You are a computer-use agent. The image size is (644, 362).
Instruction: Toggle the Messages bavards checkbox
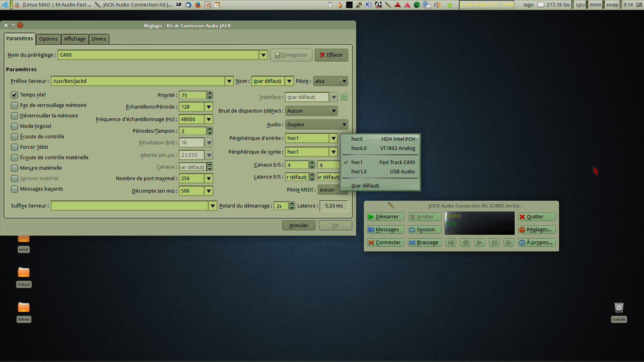(14, 189)
